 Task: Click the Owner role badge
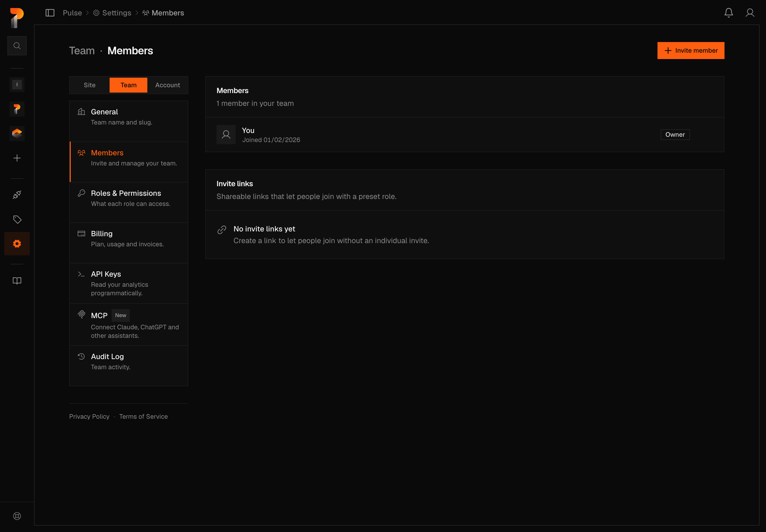675,135
